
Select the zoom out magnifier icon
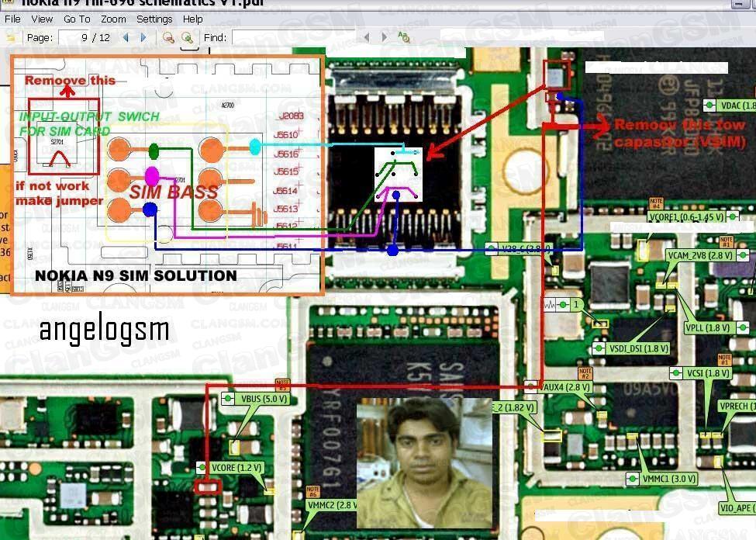pos(168,37)
